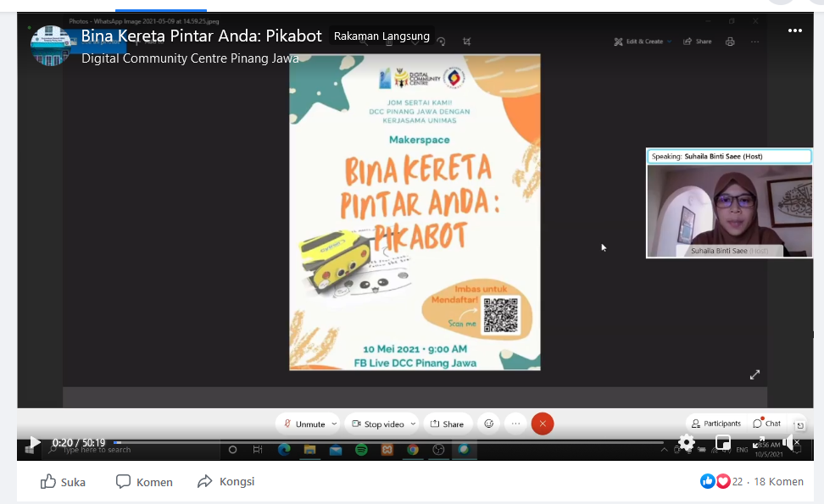The height and width of the screenshot is (504, 824).
Task: Expand the arrow beside Stop video
Action: tap(413, 424)
